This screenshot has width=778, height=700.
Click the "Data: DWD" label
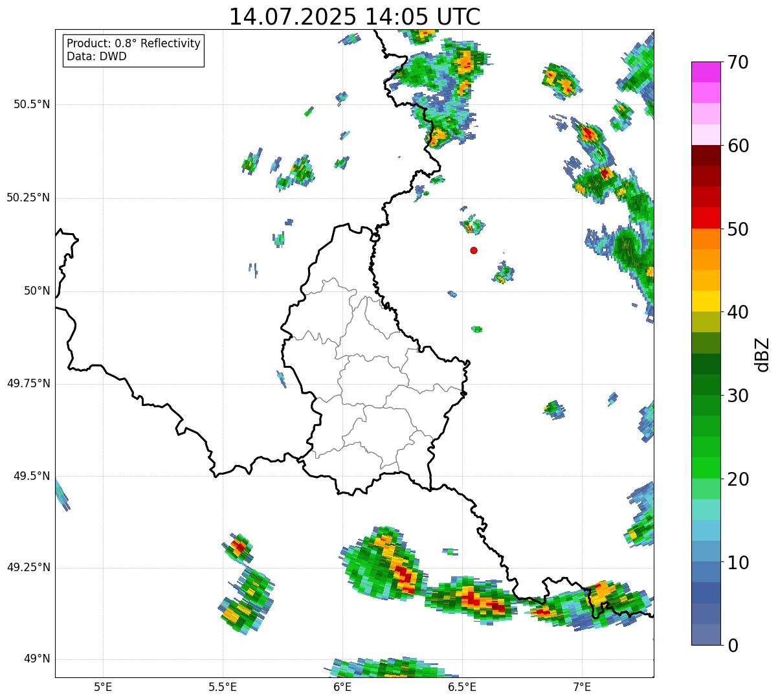pyautogui.click(x=96, y=56)
